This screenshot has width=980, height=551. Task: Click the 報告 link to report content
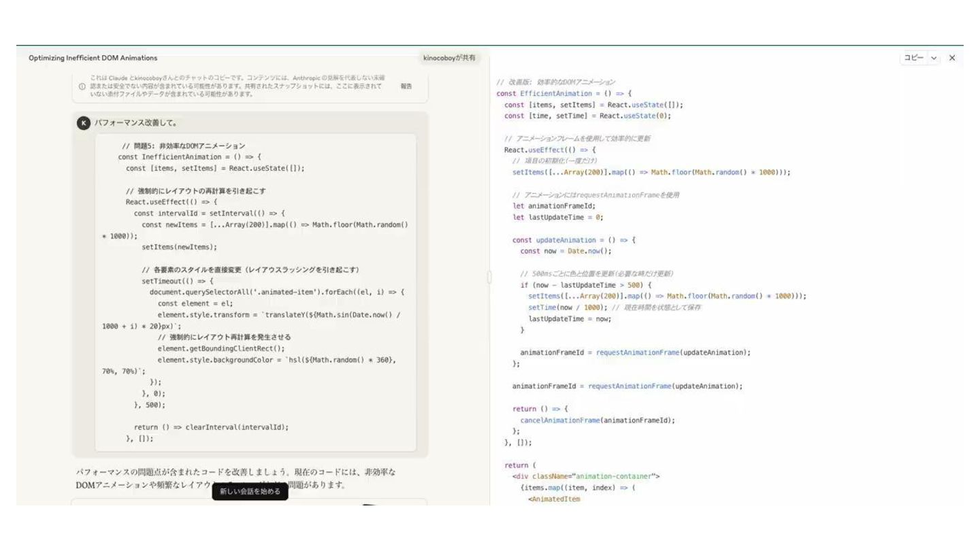coord(406,86)
